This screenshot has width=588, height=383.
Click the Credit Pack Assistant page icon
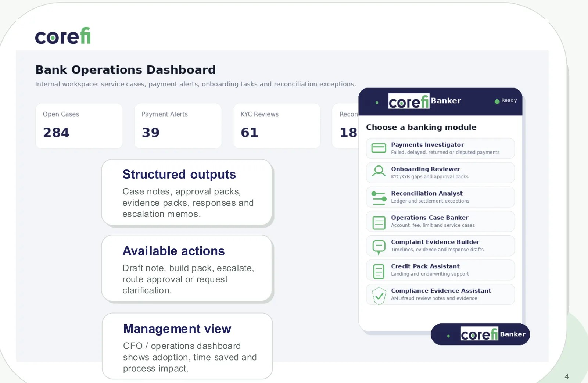click(x=379, y=271)
